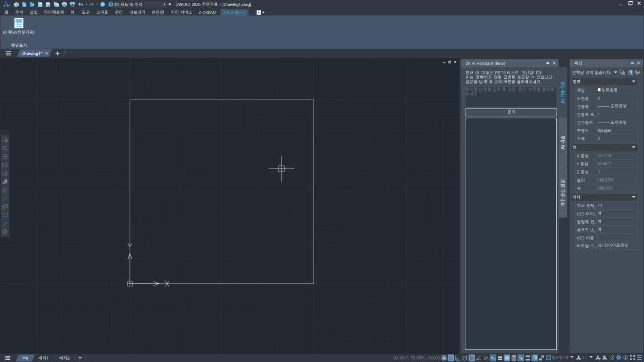Open the 2D 제도 & 주석 workspace dropdown

137,4
